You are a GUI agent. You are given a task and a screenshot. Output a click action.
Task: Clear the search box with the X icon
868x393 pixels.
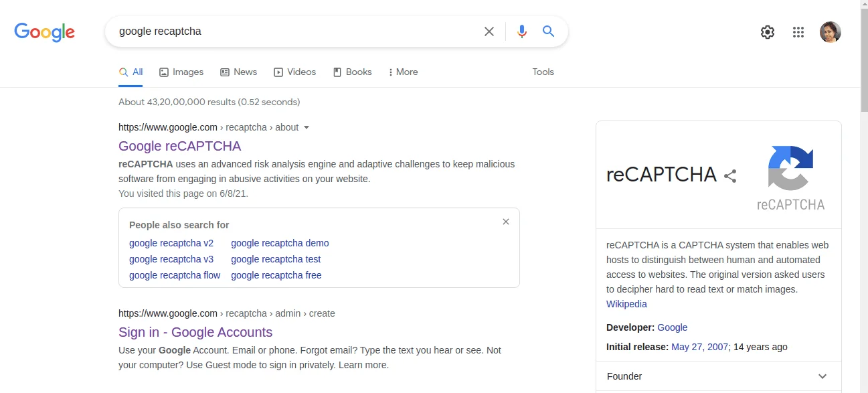point(489,31)
